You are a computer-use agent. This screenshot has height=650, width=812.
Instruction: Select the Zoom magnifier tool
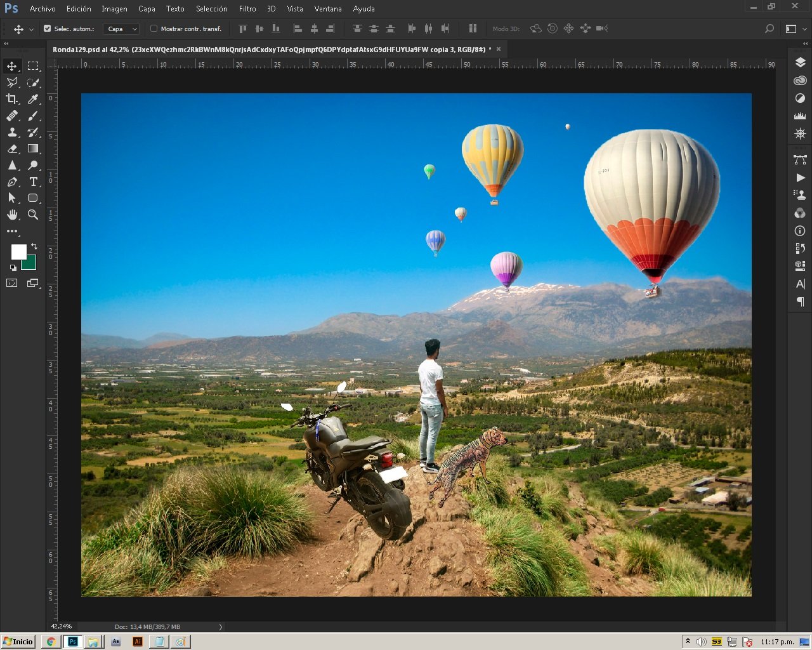pos(33,215)
